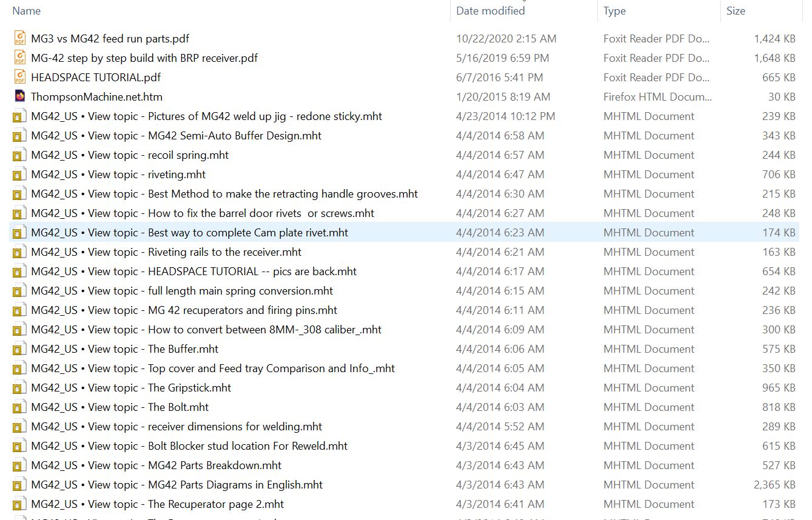Viewport: 812px width, 520px height.
Task: Click the icon for Top cover and Feed tray file
Action: tap(20, 368)
